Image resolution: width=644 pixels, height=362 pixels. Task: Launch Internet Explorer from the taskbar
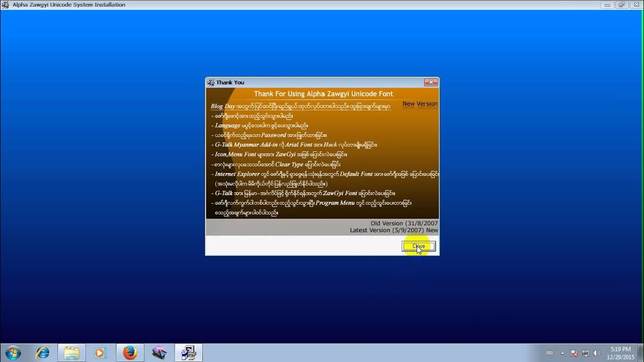(x=43, y=353)
